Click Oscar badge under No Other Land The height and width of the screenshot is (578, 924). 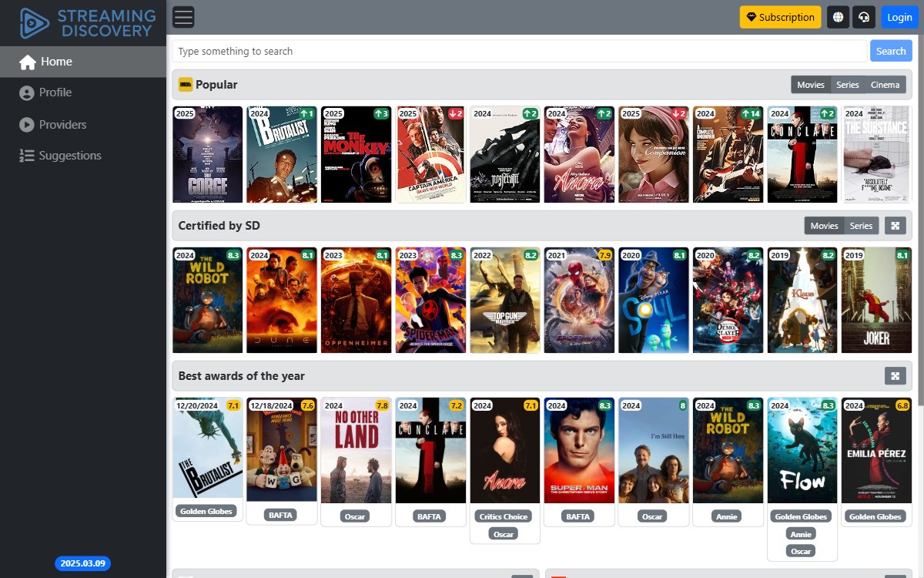(x=355, y=516)
